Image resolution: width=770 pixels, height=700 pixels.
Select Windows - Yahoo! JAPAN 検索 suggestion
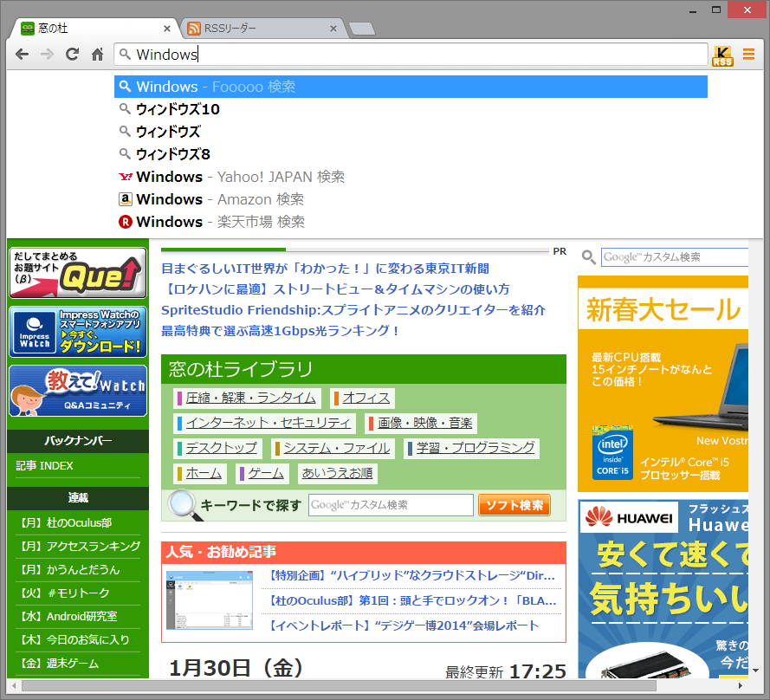click(x=411, y=177)
